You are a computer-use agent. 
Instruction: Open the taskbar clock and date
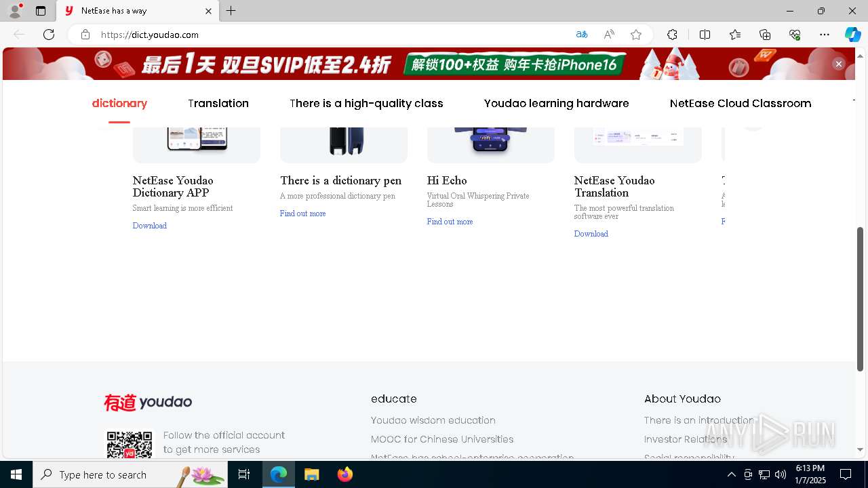(x=810, y=474)
